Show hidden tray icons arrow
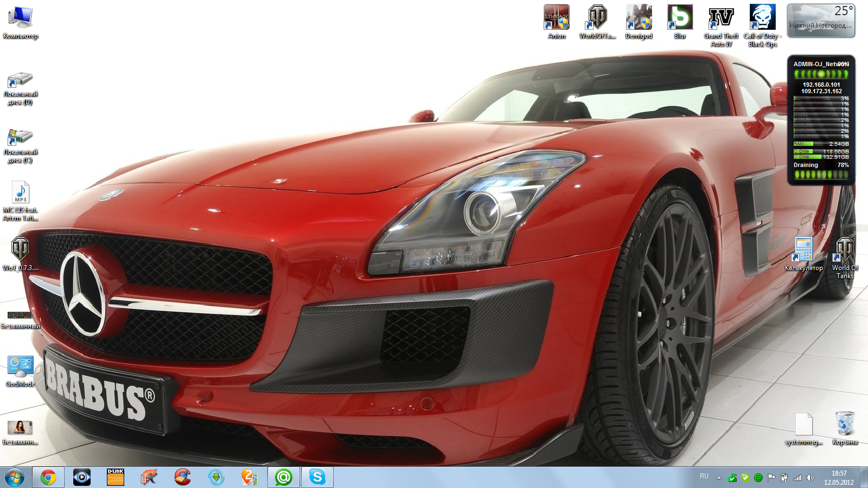This screenshot has width=868, height=488. coord(719,478)
